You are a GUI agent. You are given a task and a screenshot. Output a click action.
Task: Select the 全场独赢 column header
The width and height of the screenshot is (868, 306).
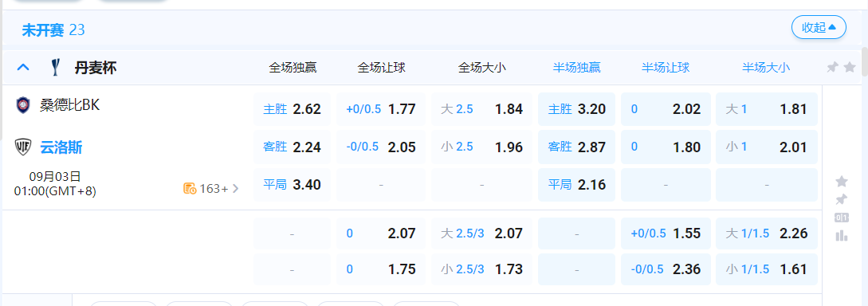(x=293, y=68)
